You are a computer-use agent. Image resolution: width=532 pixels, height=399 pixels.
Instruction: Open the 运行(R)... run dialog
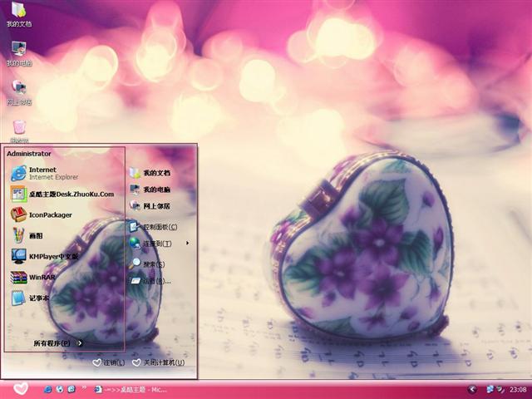tap(150, 281)
